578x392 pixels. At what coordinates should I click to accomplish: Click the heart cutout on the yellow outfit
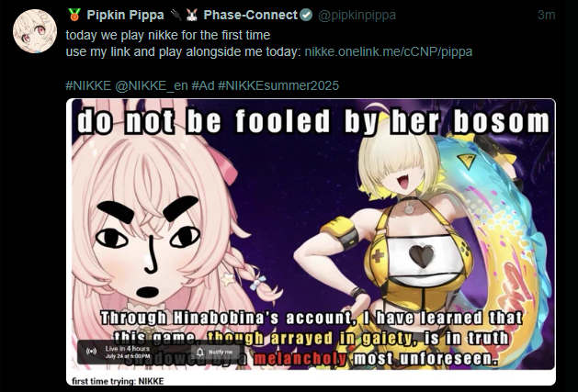pyautogui.click(x=422, y=256)
